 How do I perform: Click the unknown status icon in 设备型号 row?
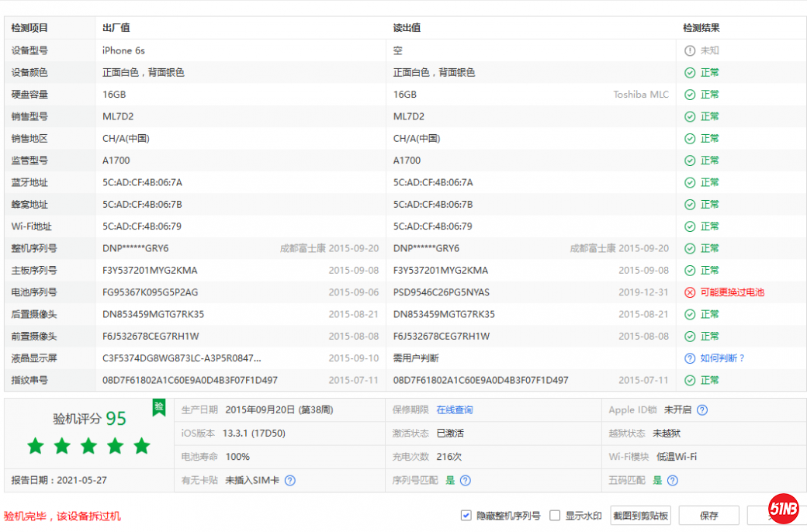click(689, 50)
